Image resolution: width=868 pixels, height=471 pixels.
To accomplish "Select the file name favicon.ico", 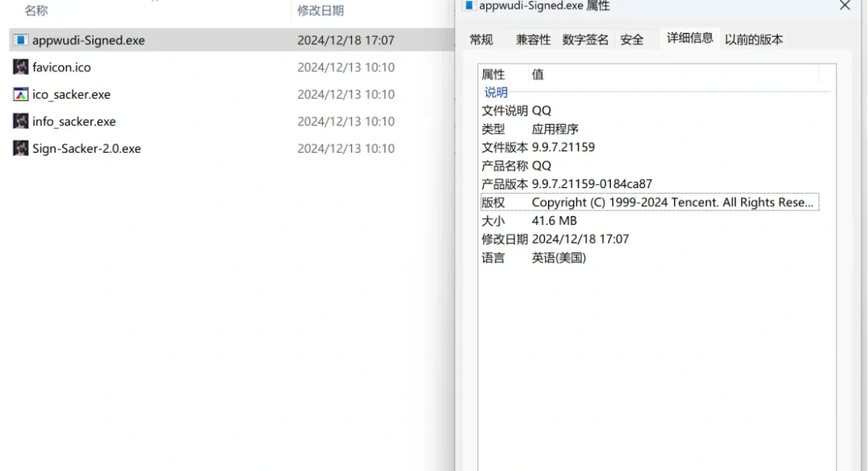I will tap(61, 67).
